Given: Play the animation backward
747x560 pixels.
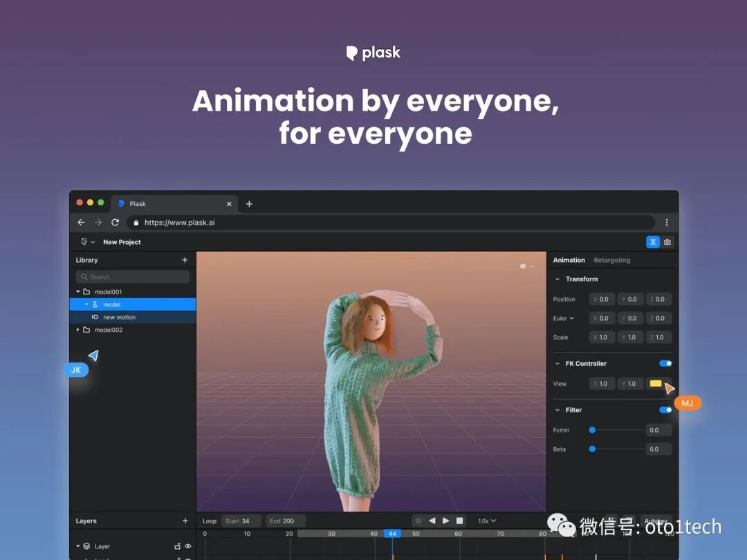Looking at the screenshot, I should coord(432,521).
